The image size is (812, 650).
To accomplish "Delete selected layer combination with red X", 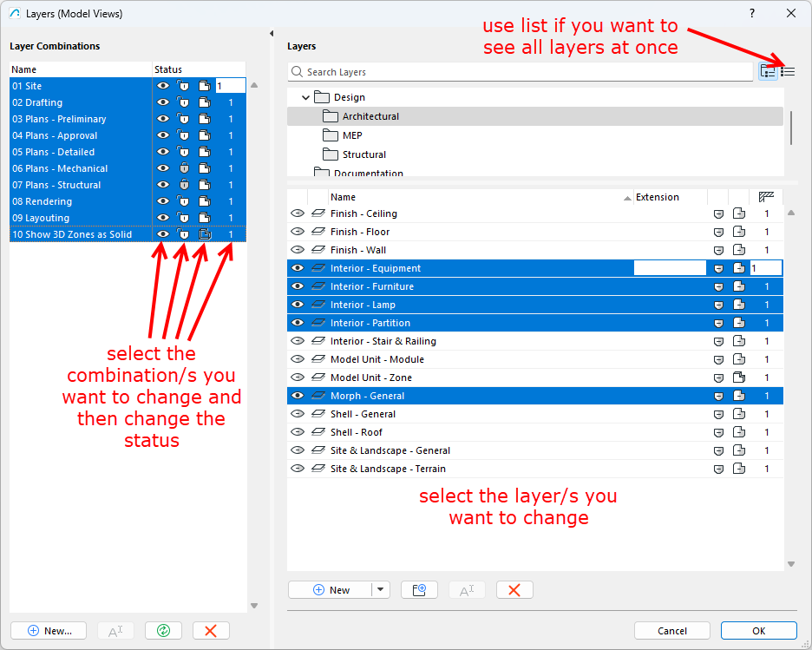I will [x=211, y=631].
